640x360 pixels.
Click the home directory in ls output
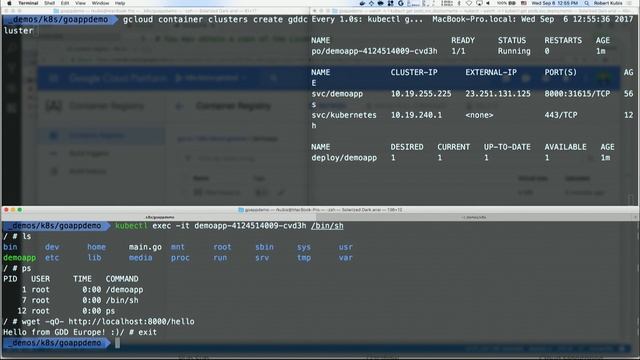[x=96, y=247]
